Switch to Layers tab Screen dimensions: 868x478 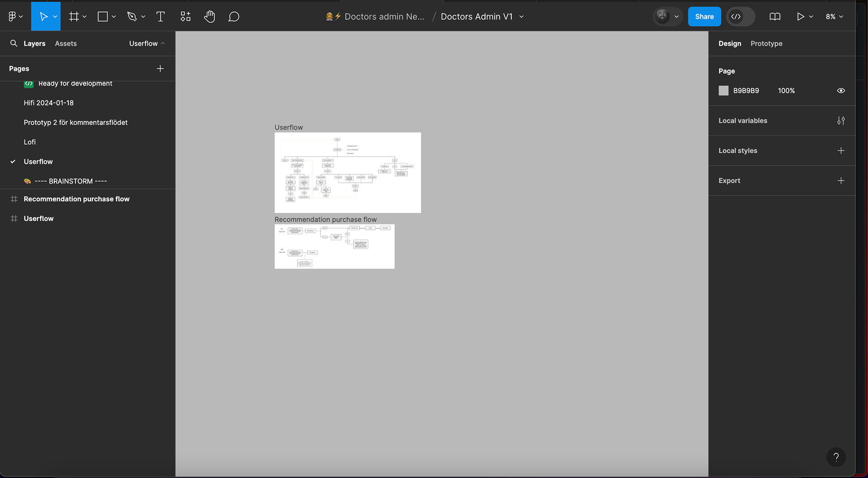pos(34,43)
